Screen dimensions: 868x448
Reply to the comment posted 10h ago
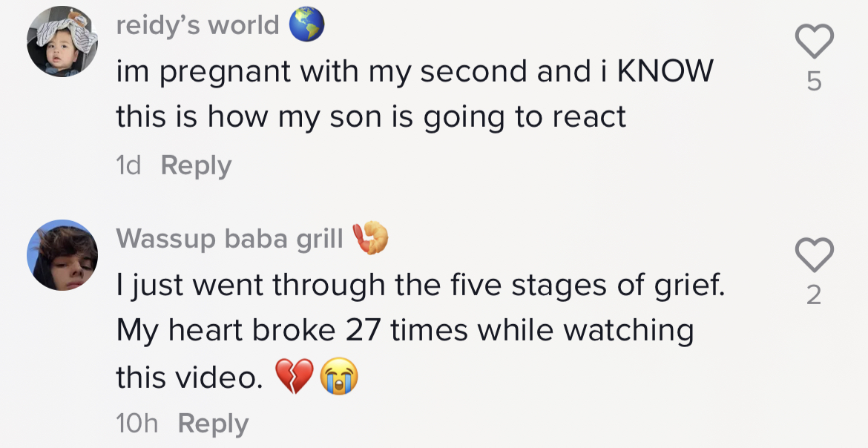213,424
